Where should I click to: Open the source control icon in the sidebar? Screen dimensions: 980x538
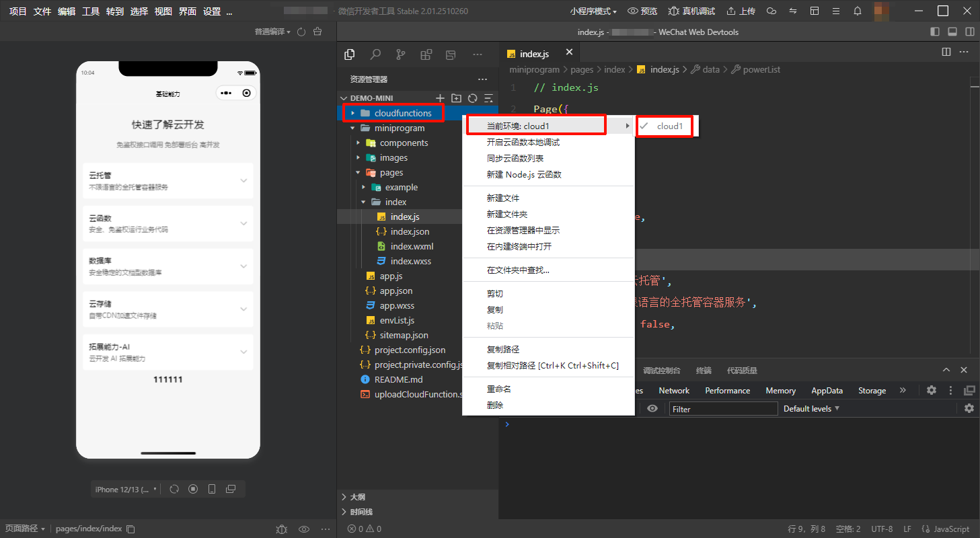coord(401,54)
